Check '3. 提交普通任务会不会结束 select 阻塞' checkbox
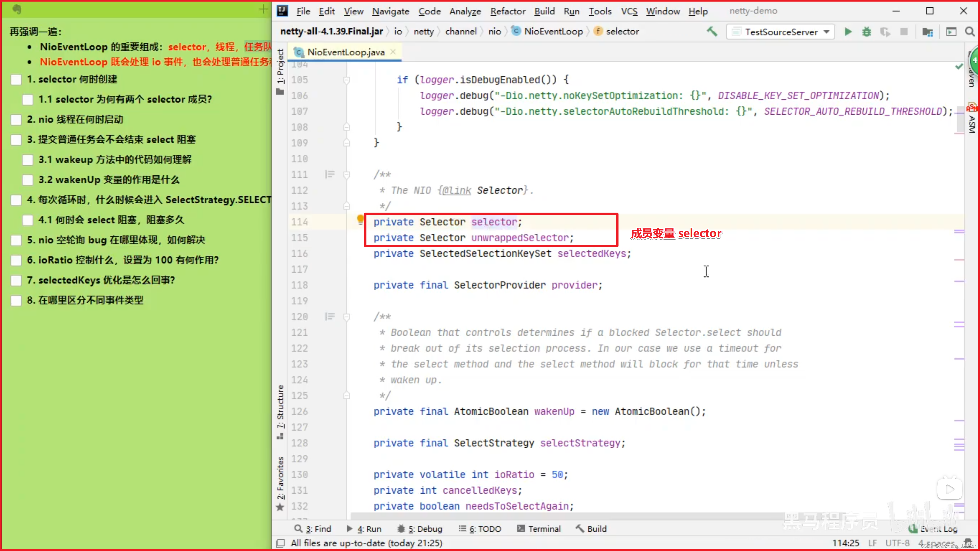Screen dimensions: 980x551 [x=16, y=140]
